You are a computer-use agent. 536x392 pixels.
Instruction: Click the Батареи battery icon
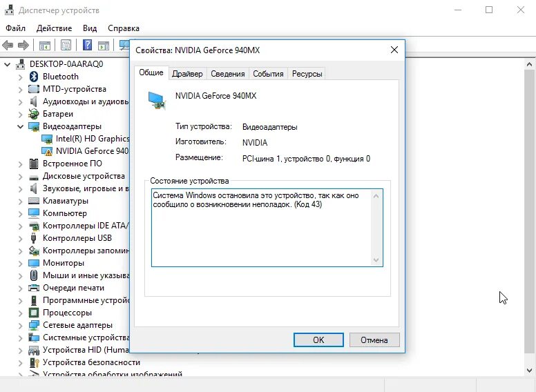[33, 114]
